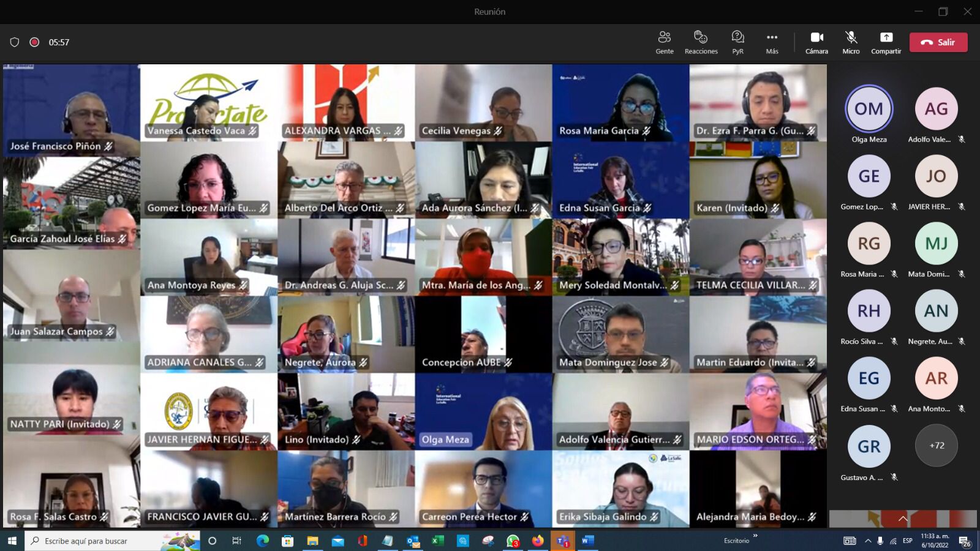Leave the meeting with Salir
Image resolution: width=980 pixels, height=551 pixels.
pos(938,42)
